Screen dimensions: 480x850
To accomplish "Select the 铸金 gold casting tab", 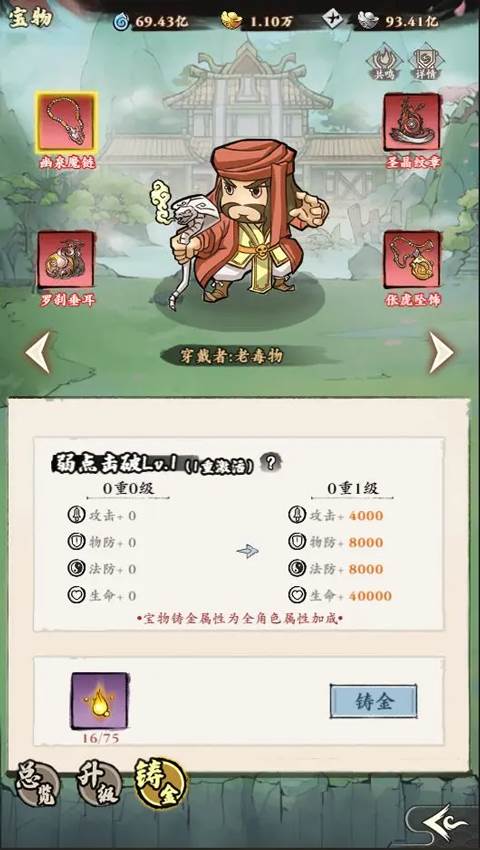I will point(161,783).
